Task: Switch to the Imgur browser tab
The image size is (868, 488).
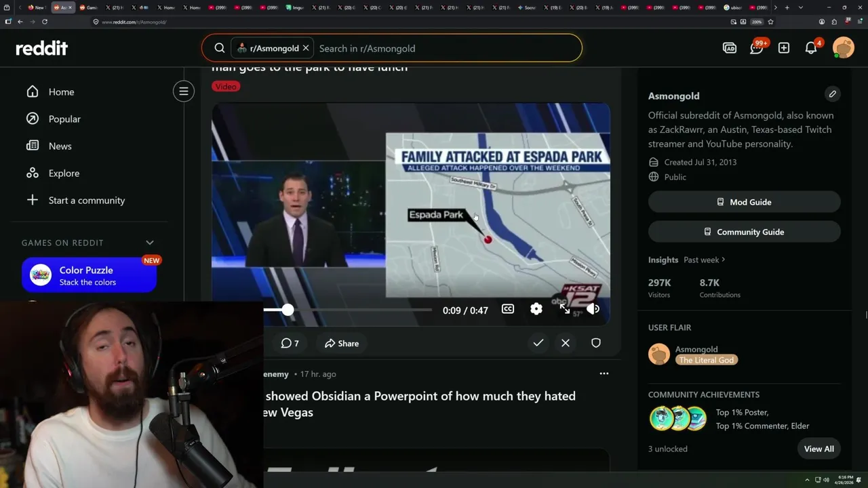Action: tap(296, 7)
